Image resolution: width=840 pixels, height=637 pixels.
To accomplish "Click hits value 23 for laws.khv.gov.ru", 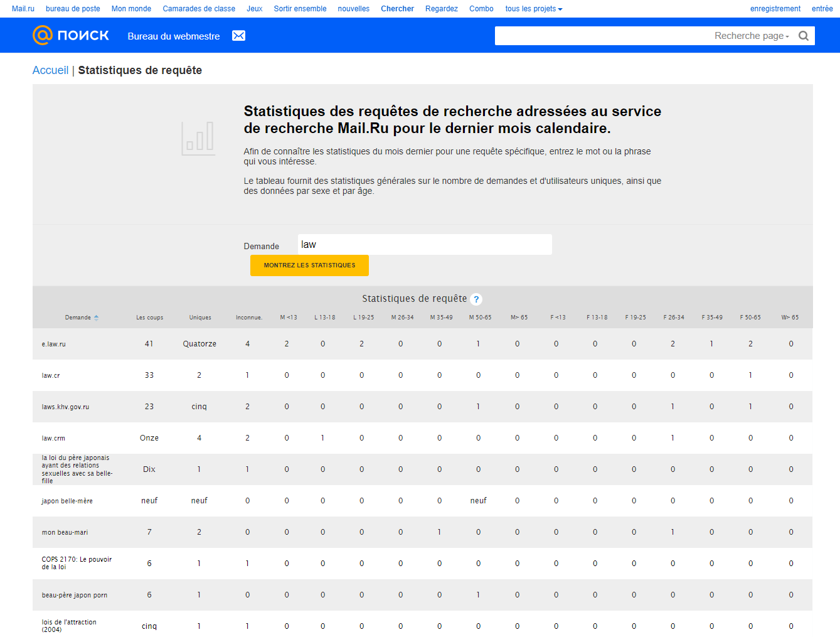I will click(149, 407).
